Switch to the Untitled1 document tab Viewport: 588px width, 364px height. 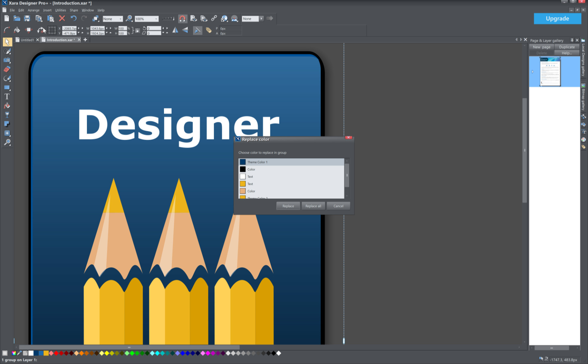click(x=27, y=40)
